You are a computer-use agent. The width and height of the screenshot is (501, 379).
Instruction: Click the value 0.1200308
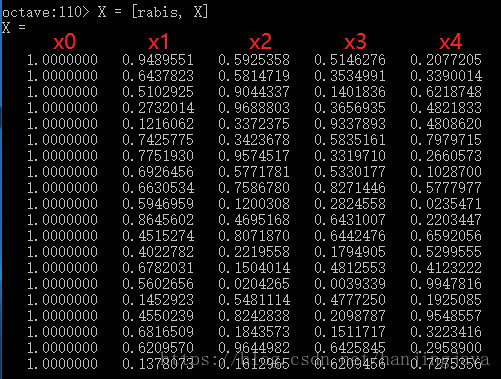pos(254,204)
